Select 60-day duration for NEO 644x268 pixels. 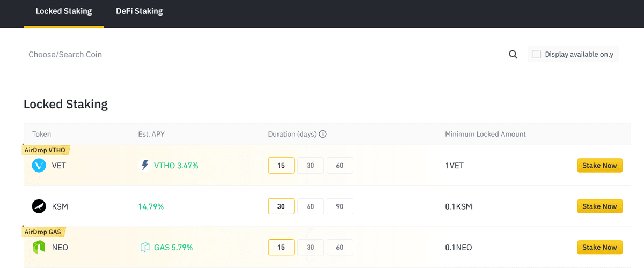tap(340, 247)
